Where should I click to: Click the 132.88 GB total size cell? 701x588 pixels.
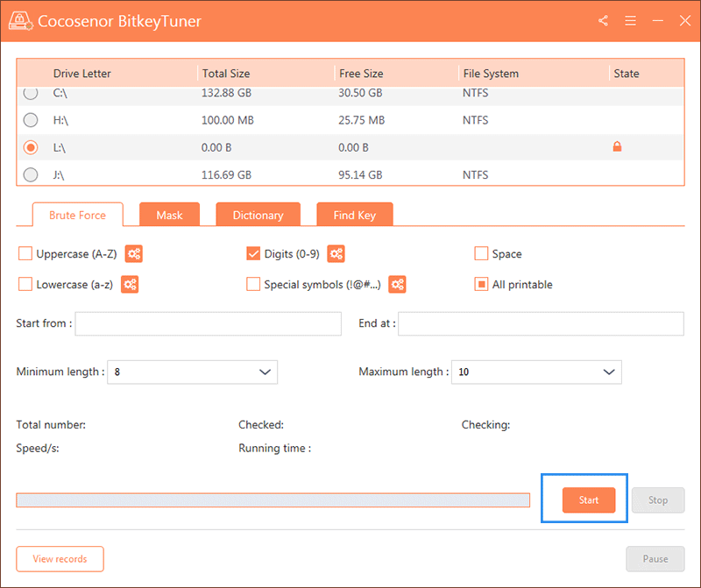click(226, 93)
